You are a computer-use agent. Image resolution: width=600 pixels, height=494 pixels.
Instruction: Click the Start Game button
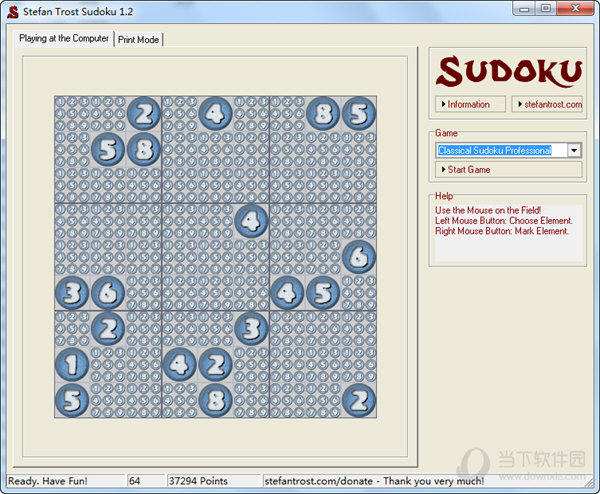pos(509,170)
